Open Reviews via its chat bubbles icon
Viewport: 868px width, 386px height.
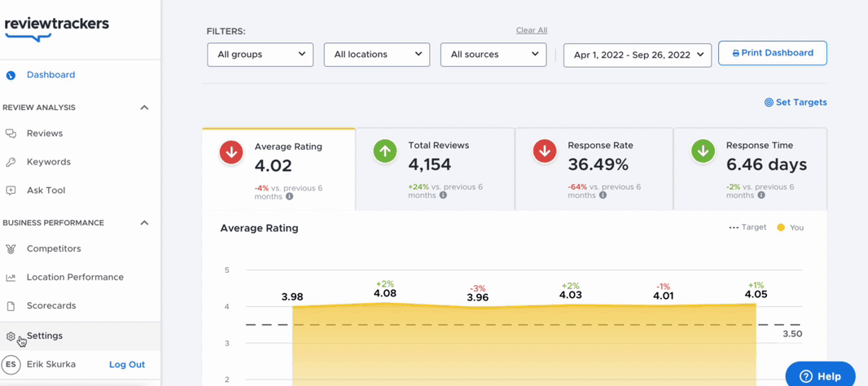[x=11, y=134]
